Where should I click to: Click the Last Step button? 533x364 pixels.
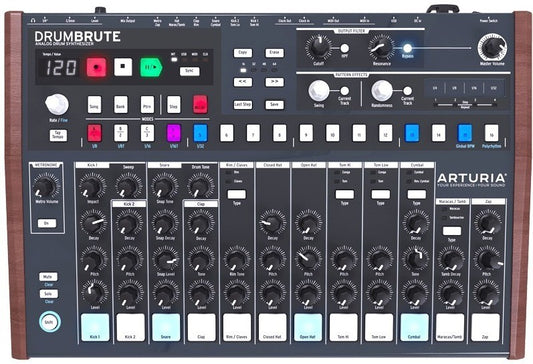pyautogui.click(x=243, y=104)
